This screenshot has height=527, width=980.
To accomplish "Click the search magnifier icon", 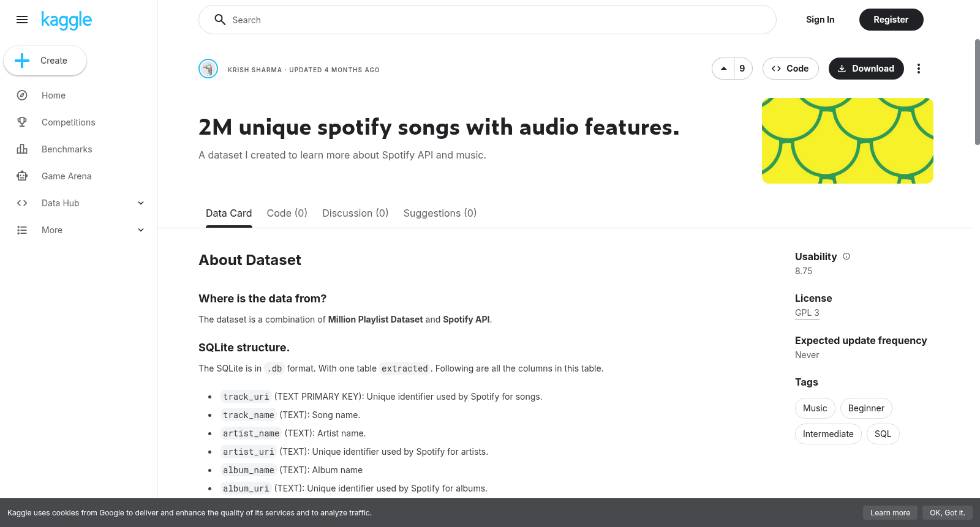I will 220,20.
